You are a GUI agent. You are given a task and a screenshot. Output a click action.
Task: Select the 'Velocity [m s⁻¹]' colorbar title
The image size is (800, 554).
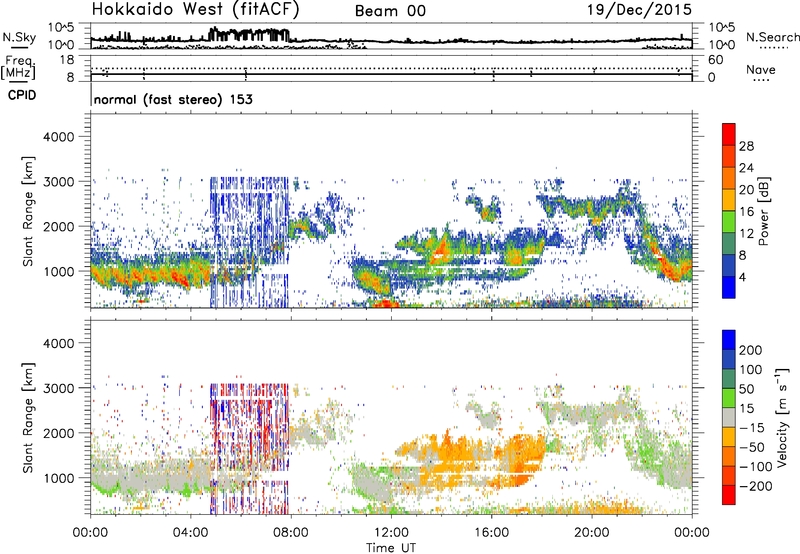[x=782, y=417]
